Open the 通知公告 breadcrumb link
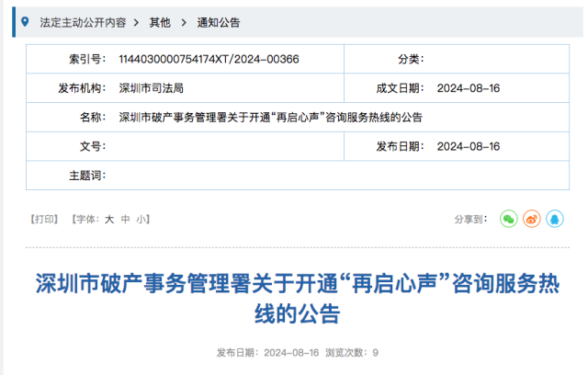This screenshot has height=375, width=588. (x=219, y=22)
